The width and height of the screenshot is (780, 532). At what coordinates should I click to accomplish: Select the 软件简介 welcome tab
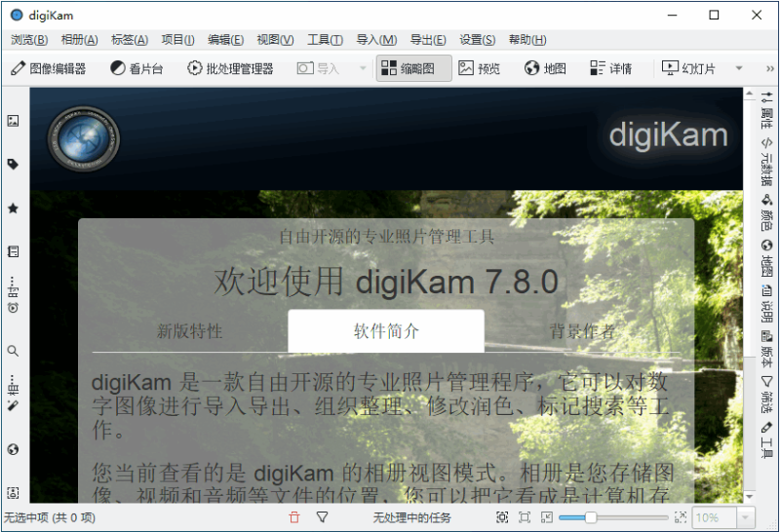tap(386, 331)
